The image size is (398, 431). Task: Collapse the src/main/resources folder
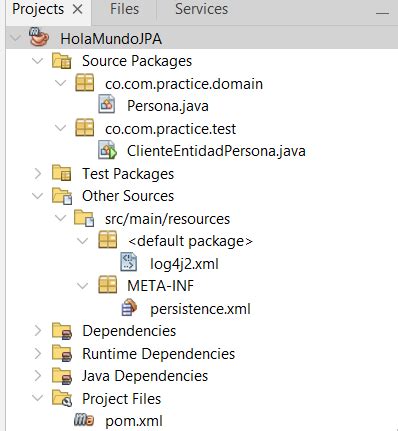pyautogui.click(x=60, y=219)
